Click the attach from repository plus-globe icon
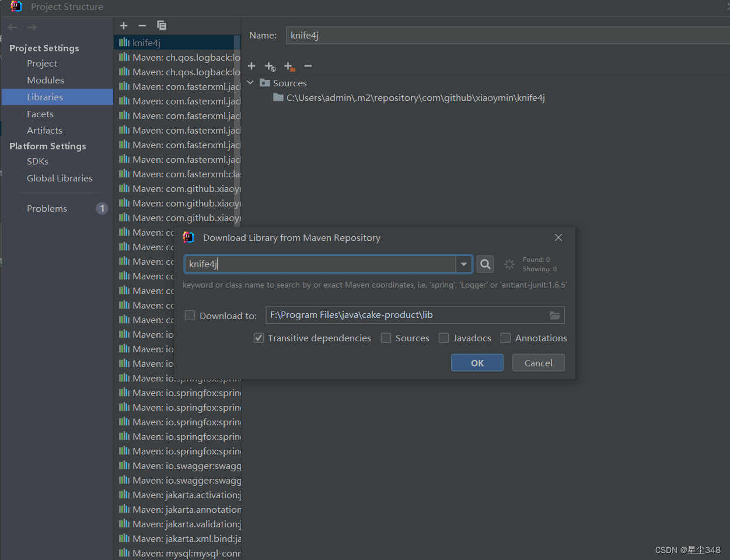This screenshot has height=560, width=730. (x=270, y=66)
